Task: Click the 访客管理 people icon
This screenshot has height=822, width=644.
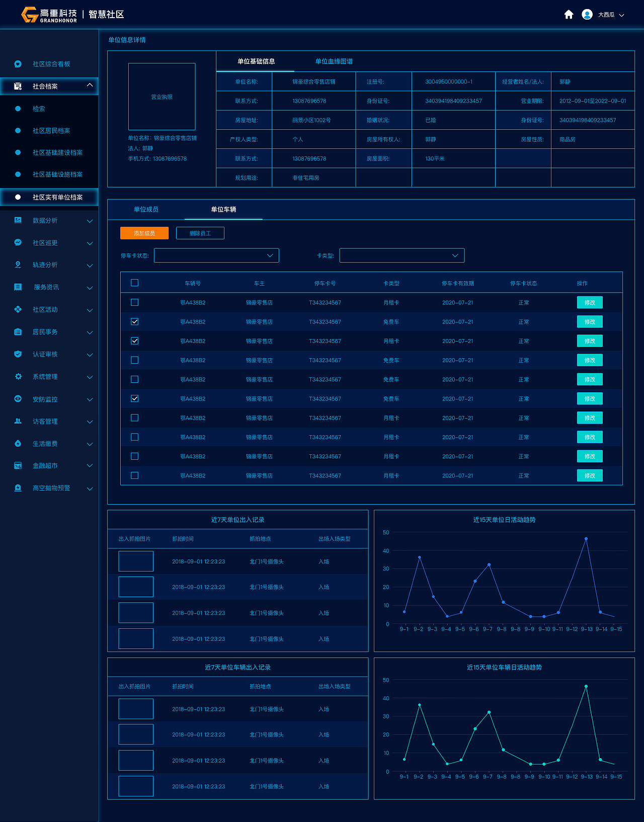Action: pyautogui.click(x=18, y=421)
